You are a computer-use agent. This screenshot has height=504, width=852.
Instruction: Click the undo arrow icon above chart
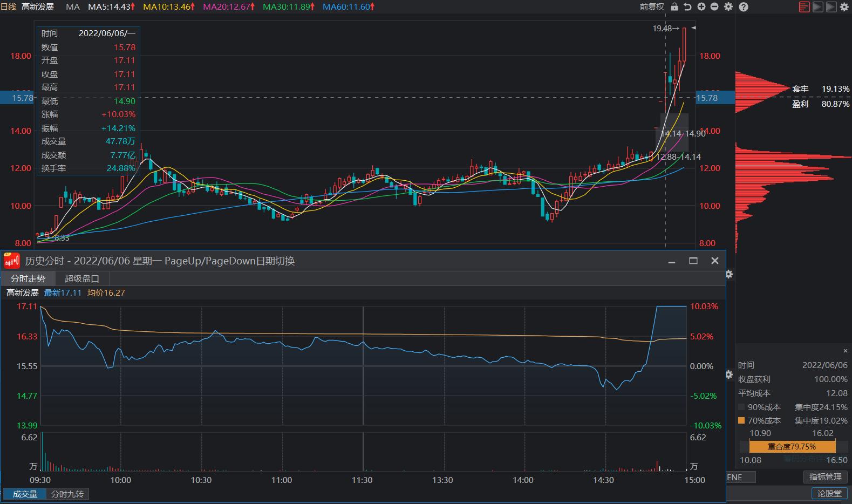pos(687,7)
